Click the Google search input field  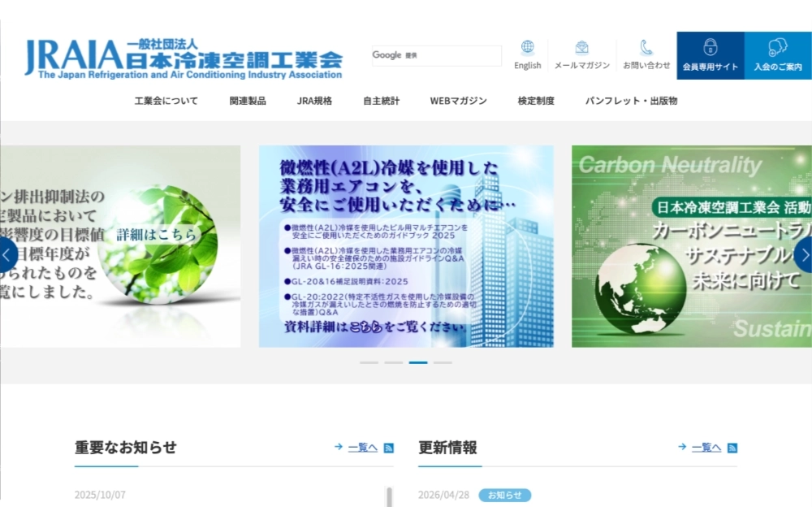[437, 55]
